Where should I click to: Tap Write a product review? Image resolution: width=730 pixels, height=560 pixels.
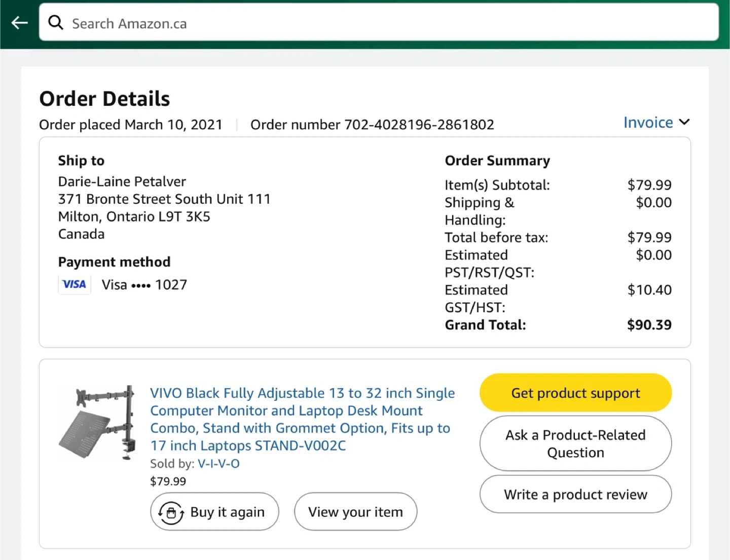(x=575, y=495)
